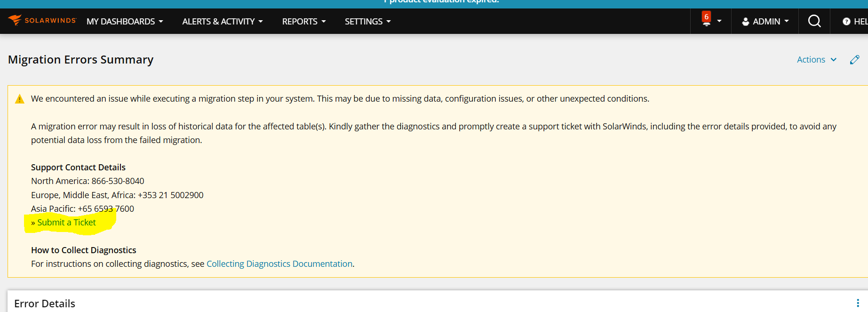The width and height of the screenshot is (868, 312).
Task: Click the Admin user icon
Action: coord(746,22)
